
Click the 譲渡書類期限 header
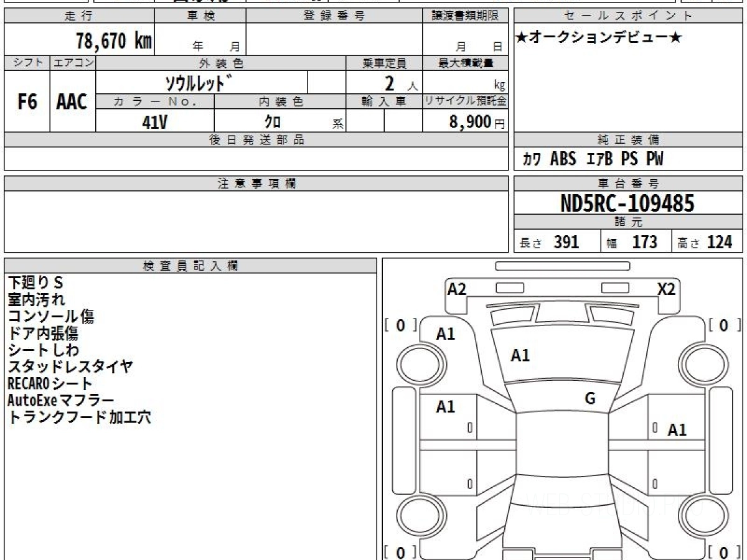point(466,16)
